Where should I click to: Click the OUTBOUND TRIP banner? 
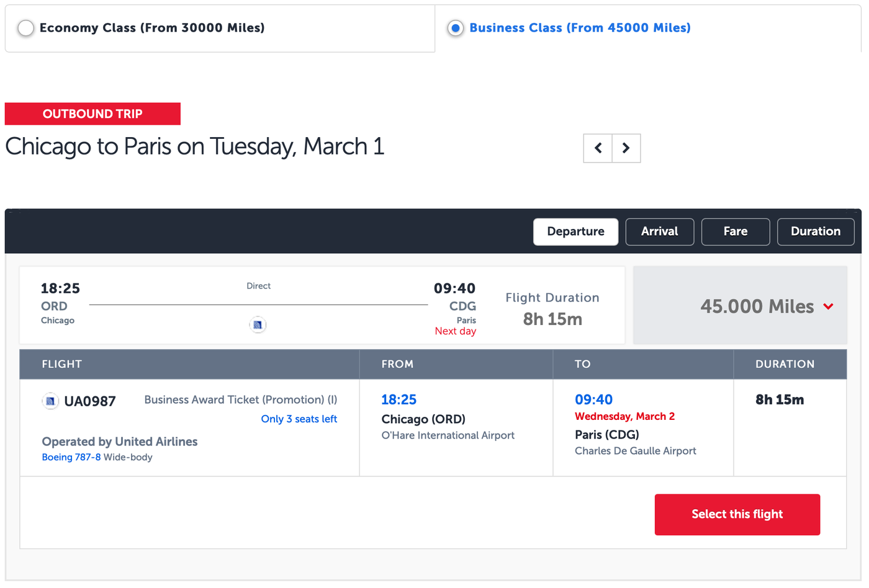(92, 114)
